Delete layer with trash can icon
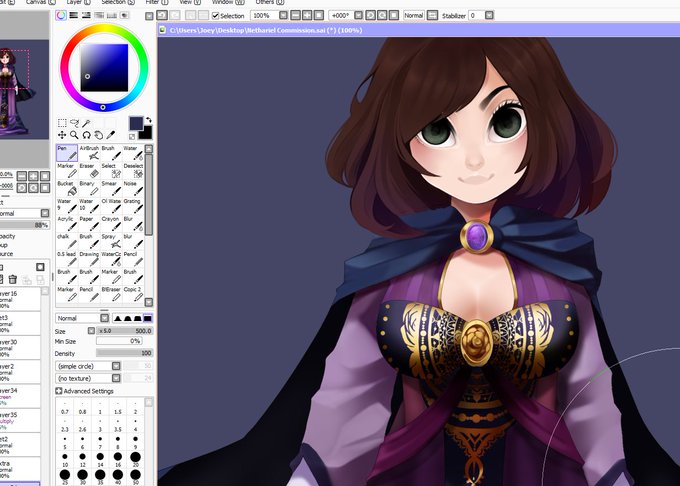The image size is (680, 486). pos(13,280)
